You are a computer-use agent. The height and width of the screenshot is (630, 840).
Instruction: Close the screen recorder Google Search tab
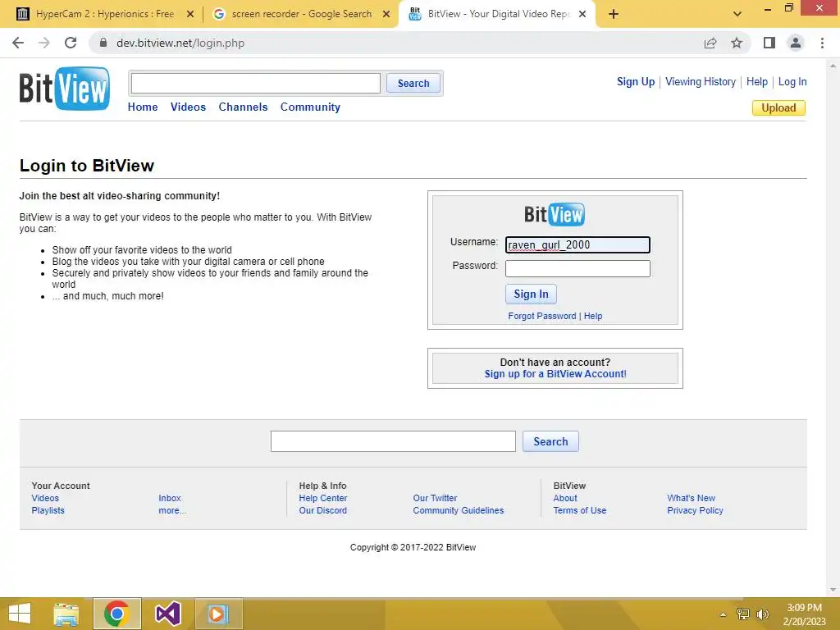(x=386, y=15)
